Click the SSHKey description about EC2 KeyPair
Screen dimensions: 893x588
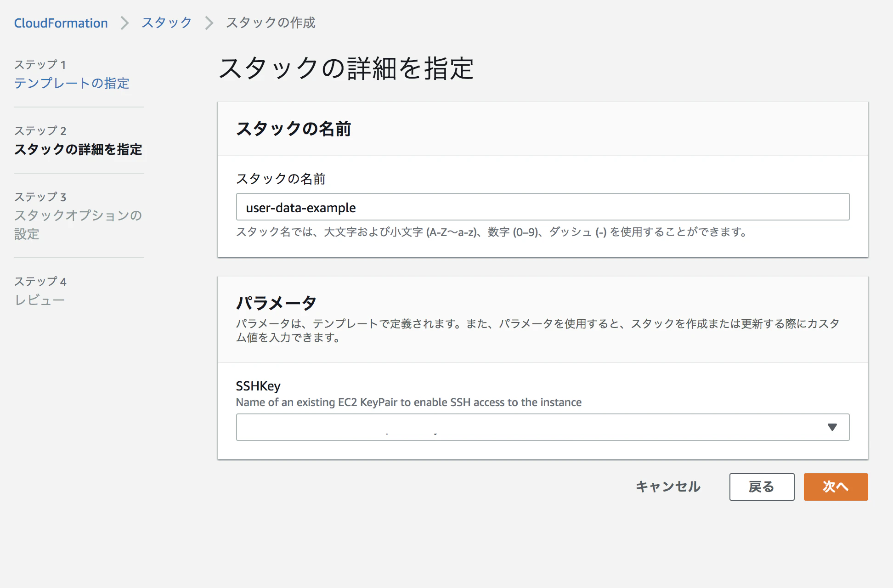(409, 402)
